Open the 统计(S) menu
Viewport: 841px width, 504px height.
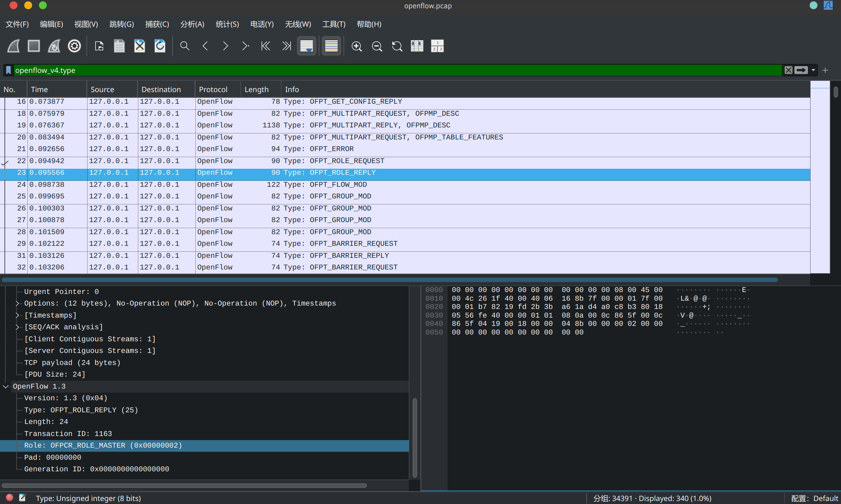[x=227, y=24]
